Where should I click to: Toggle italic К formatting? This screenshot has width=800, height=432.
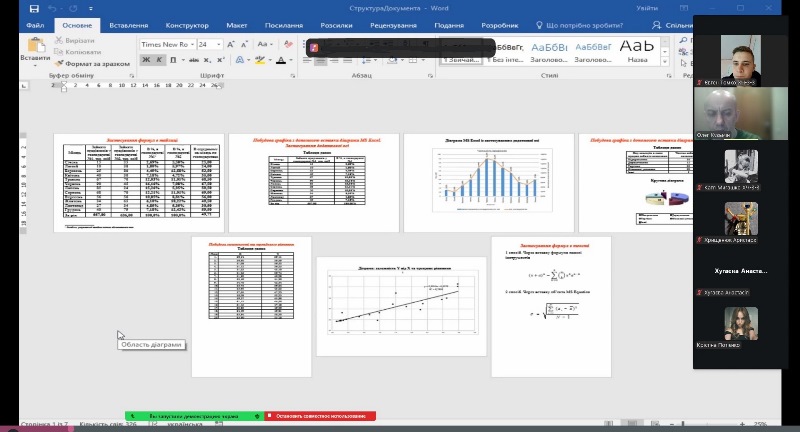(x=159, y=60)
